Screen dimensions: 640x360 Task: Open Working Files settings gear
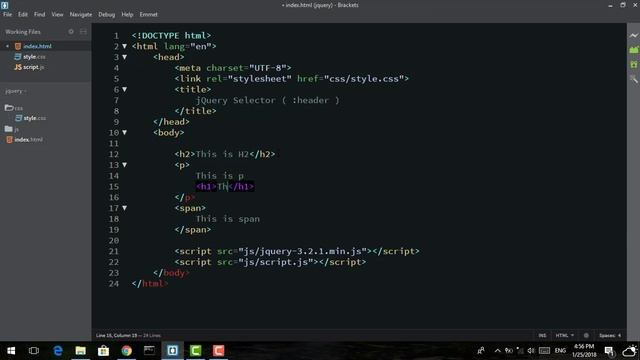click(71, 31)
